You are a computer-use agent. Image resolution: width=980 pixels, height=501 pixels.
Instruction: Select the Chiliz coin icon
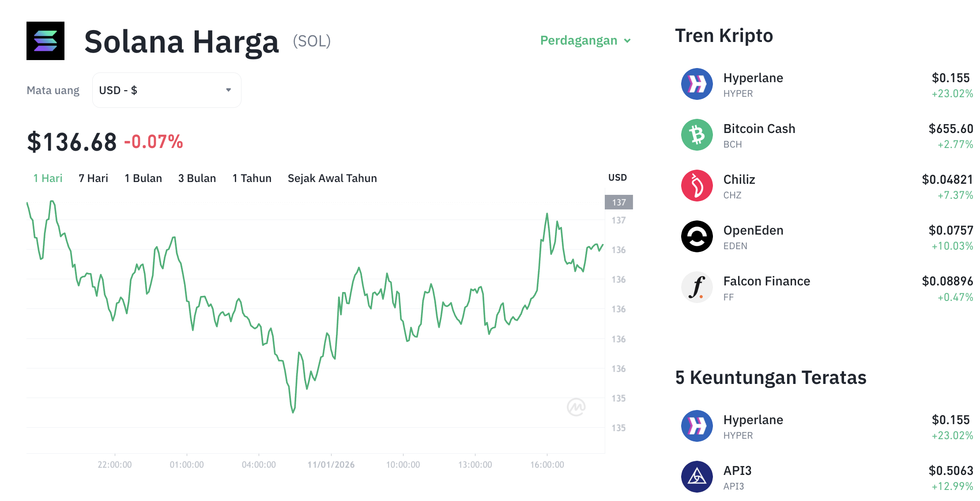(x=697, y=186)
